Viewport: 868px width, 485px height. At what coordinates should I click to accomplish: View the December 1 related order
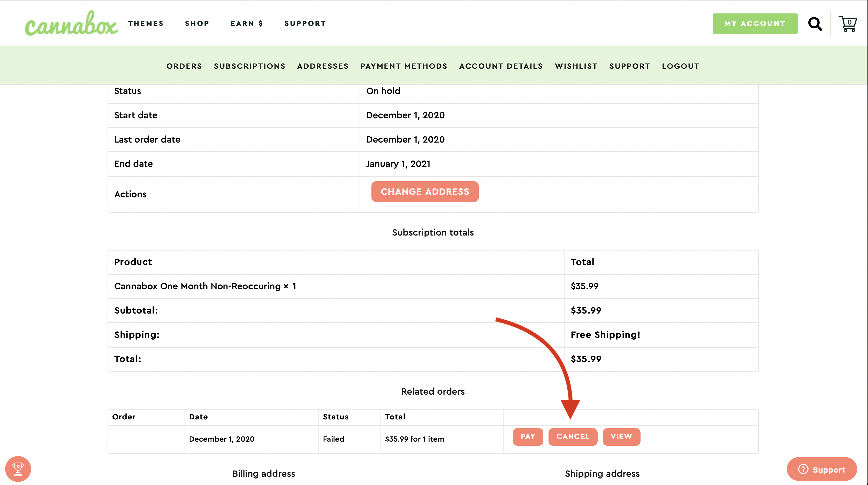click(621, 436)
